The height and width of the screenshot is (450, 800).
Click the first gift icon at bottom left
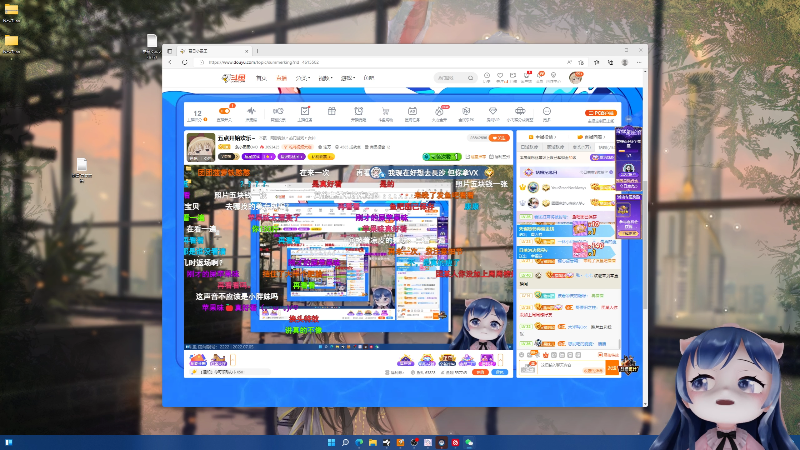click(x=198, y=360)
